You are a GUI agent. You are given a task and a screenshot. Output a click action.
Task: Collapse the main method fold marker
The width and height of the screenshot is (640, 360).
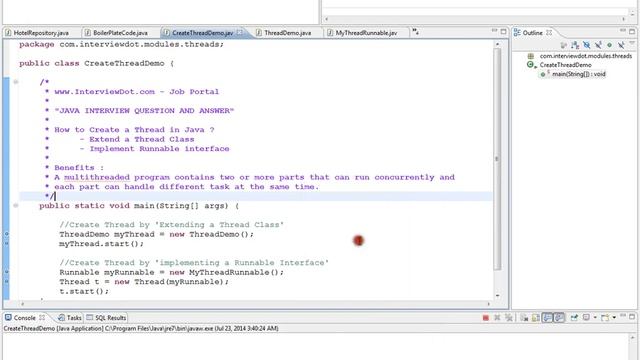(16, 206)
